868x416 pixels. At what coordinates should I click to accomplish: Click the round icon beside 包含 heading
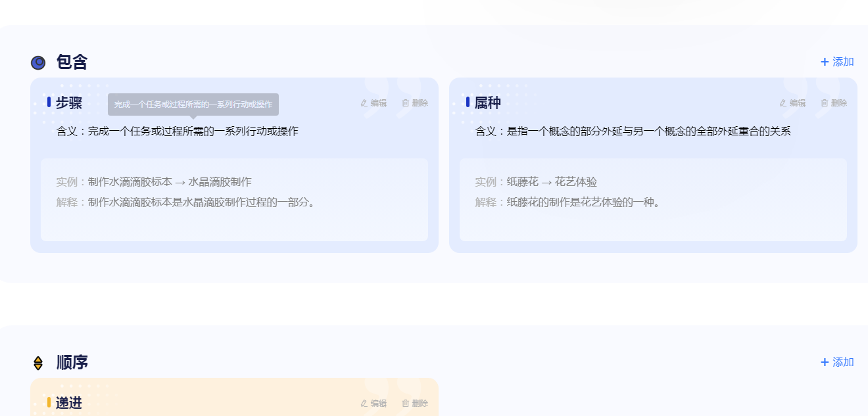point(38,62)
